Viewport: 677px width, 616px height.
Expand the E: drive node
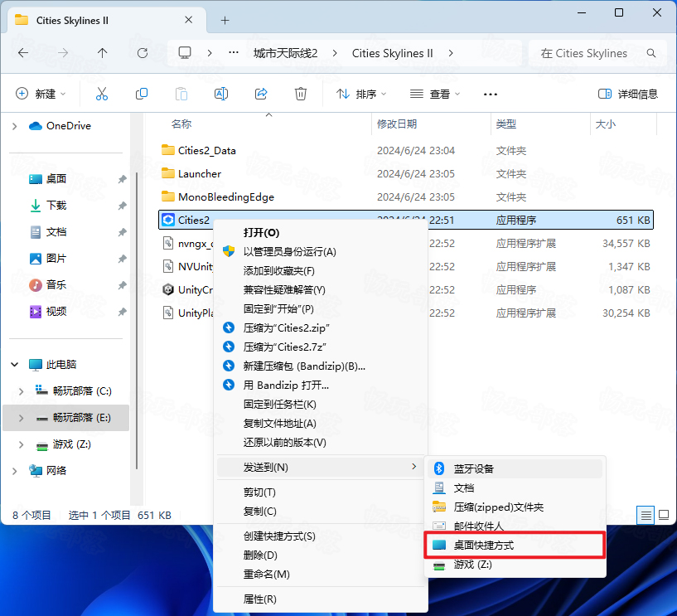coord(22,418)
